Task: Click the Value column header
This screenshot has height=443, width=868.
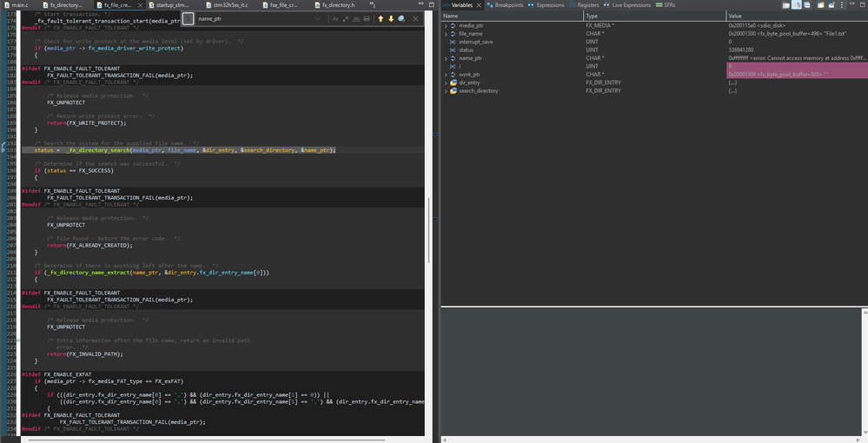Action: [797, 16]
